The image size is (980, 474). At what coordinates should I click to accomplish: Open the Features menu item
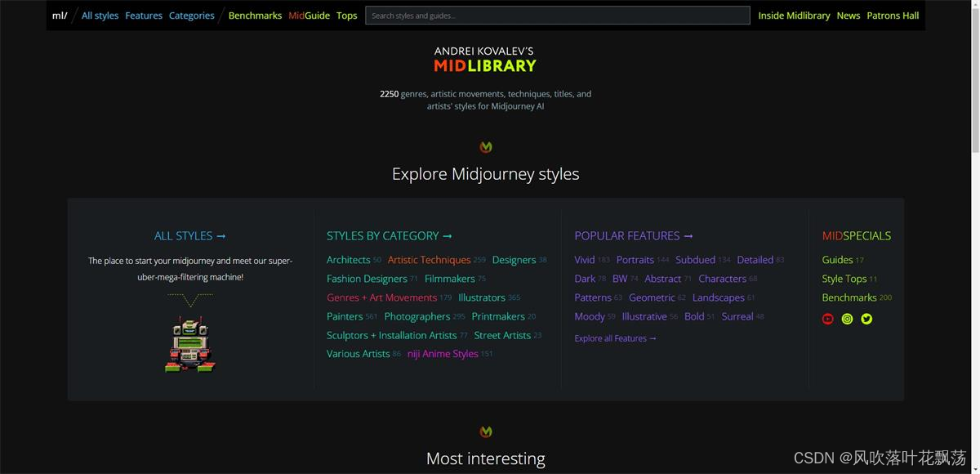[144, 16]
